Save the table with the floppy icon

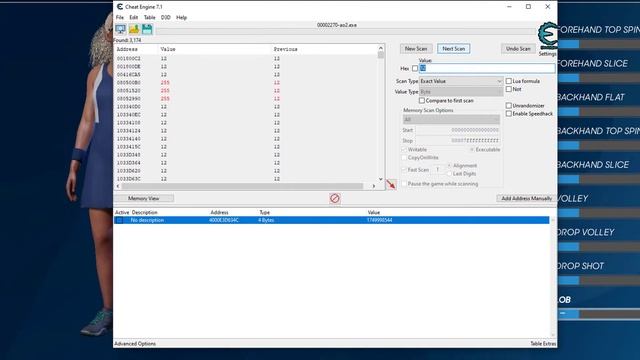[x=147, y=29]
